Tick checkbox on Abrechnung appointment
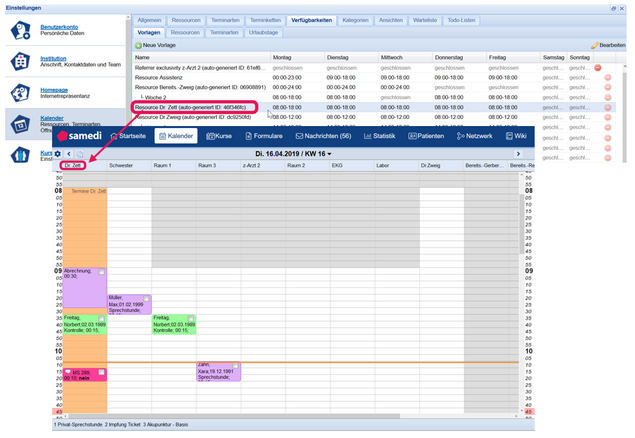The width and height of the screenshot is (635, 438). 101,272
